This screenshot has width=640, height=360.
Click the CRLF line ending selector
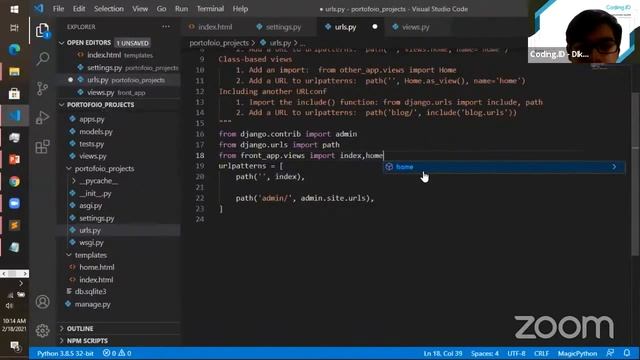point(541,353)
